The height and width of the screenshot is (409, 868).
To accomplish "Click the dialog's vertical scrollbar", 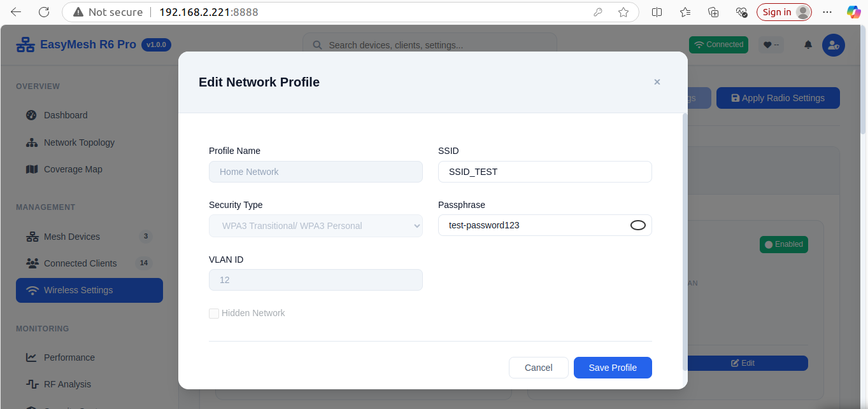I will [x=685, y=242].
